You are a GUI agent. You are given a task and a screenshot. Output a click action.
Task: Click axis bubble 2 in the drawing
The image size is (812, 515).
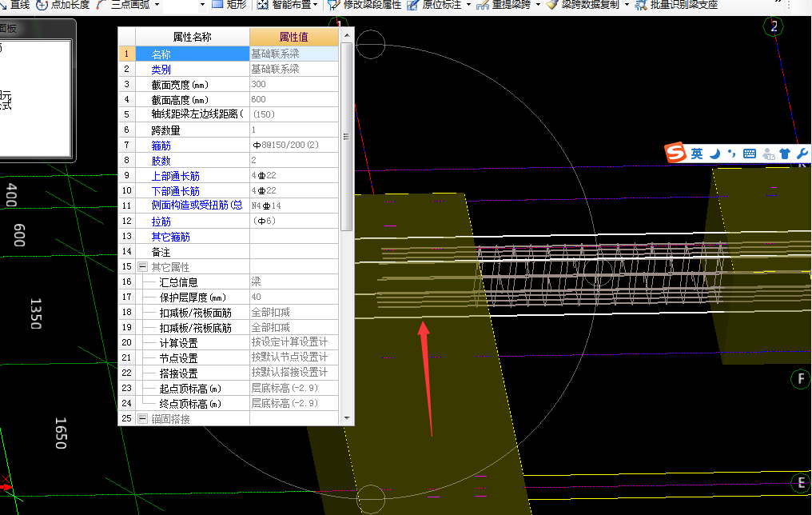click(x=774, y=26)
